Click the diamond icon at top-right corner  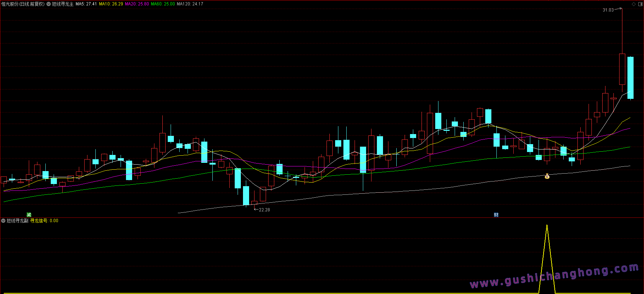point(634,4)
